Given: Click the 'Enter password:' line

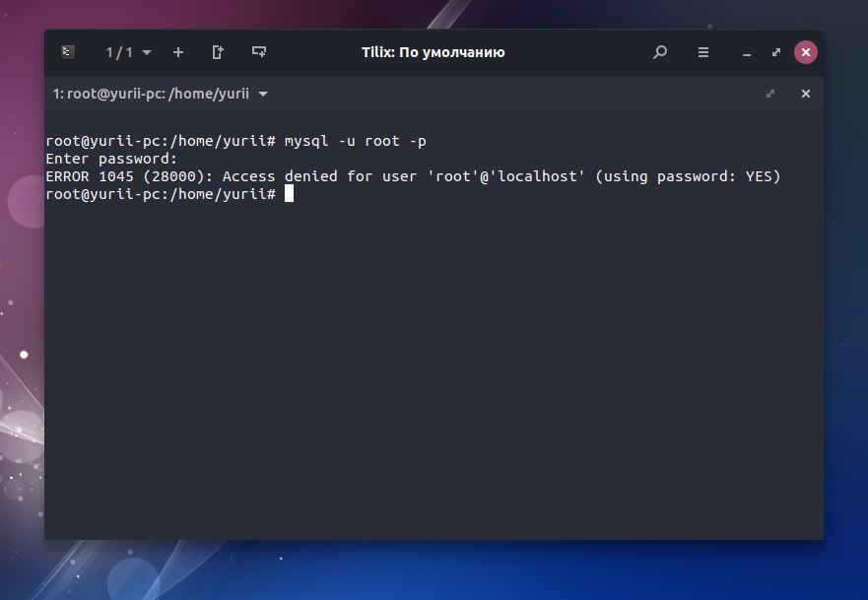Looking at the screenshot, I should click(111, 159).
